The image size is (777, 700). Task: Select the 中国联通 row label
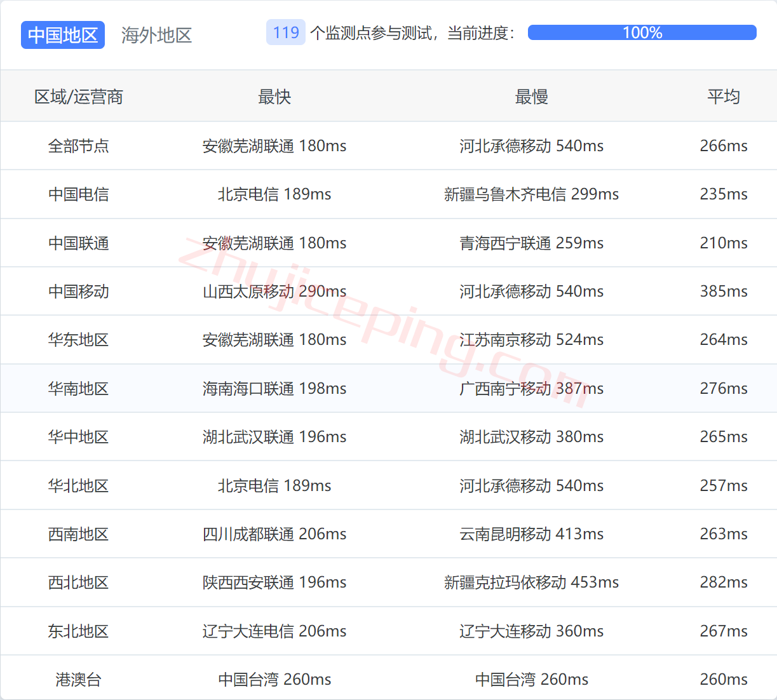pos(79,243)
